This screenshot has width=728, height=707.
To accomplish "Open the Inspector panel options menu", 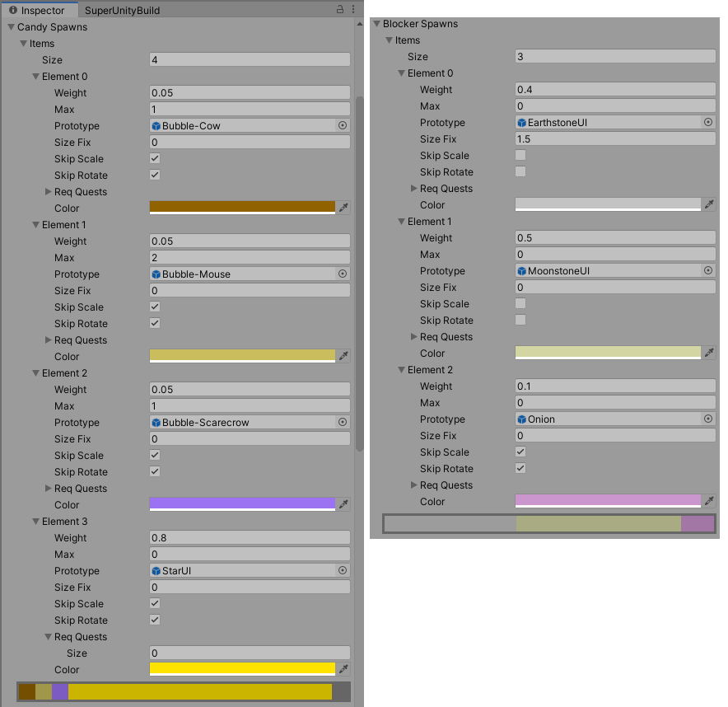I will (354, 10).
